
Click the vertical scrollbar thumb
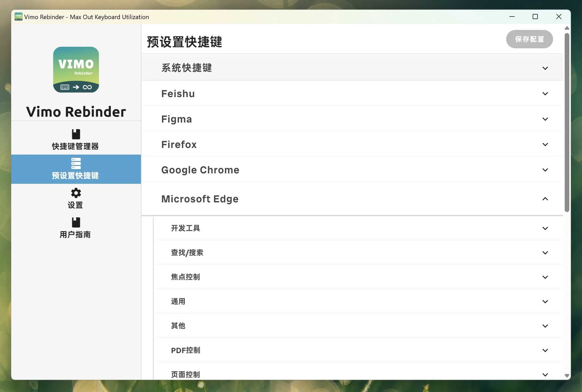pyautogui.click(x=567, y=122)
